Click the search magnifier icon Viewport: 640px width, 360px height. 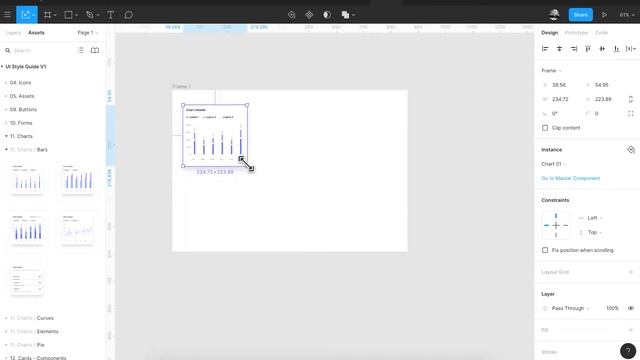pos(7,51)
